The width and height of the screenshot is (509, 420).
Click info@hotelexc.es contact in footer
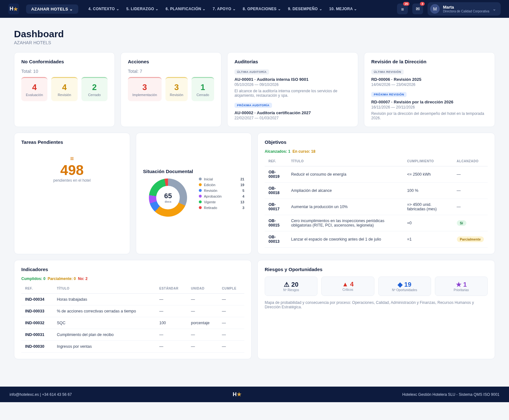24,395
